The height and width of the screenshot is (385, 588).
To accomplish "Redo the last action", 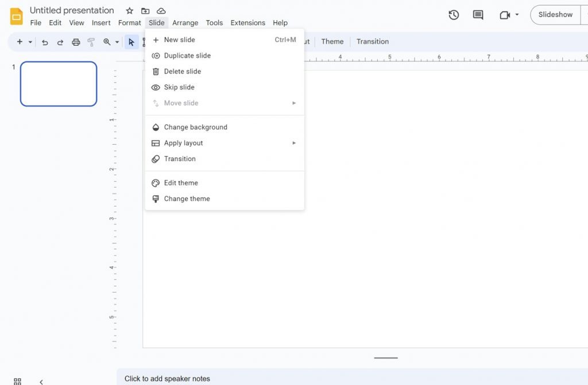I will tap(60, 41).
